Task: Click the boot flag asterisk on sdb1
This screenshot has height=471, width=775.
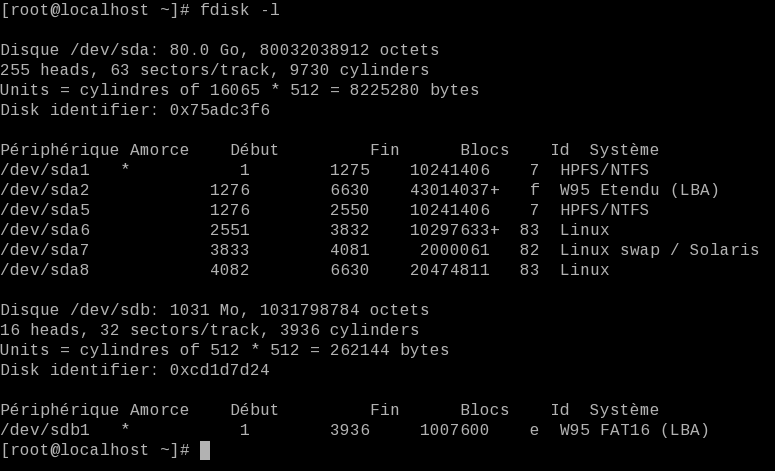Action: pos(125,429)
